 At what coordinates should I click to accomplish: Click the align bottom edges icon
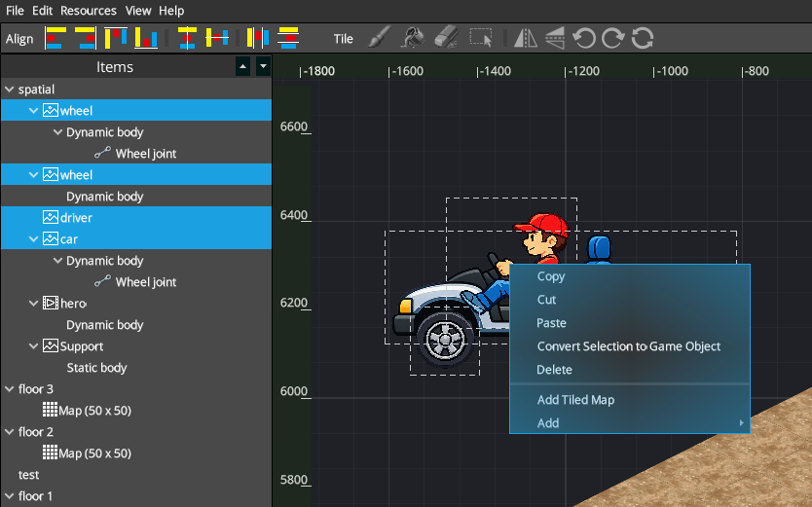pyautogui.click(x=146, y=38)
